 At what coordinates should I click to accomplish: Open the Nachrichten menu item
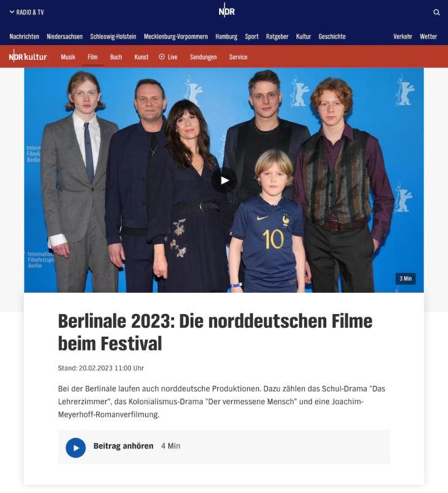24,37
